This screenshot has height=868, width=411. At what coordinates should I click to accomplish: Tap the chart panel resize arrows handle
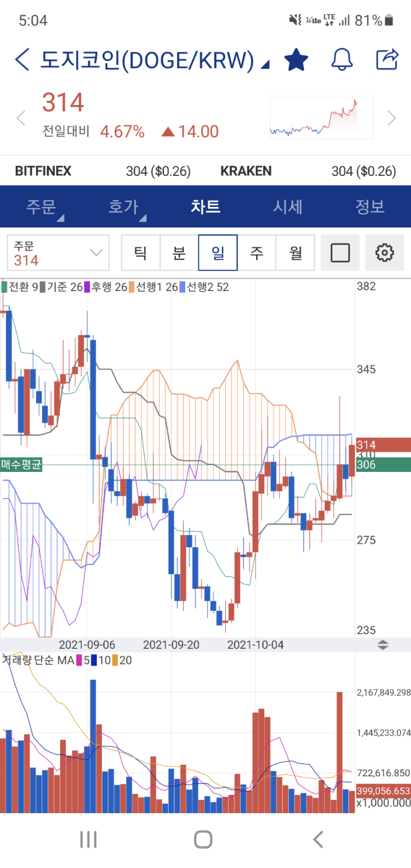[x=383, y=645]
